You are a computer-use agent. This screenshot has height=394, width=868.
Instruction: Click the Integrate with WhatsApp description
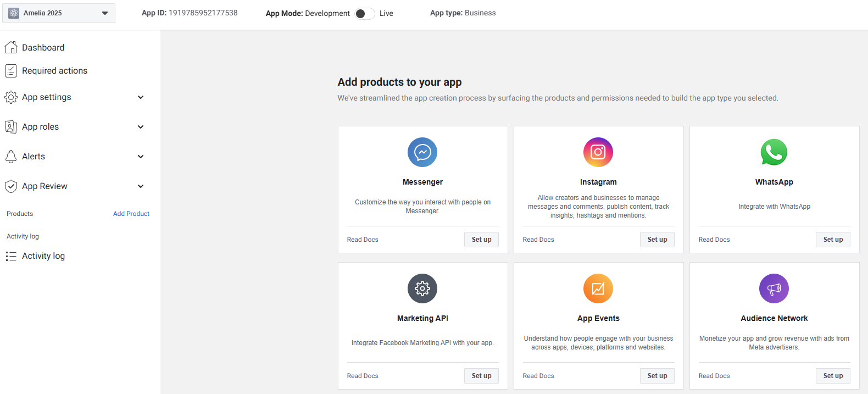point(774,207)
